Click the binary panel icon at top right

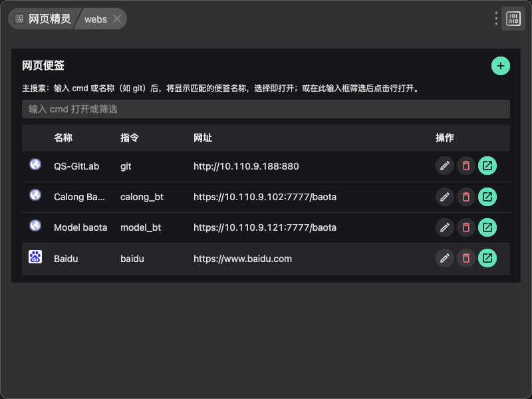[x=514, y=19]
